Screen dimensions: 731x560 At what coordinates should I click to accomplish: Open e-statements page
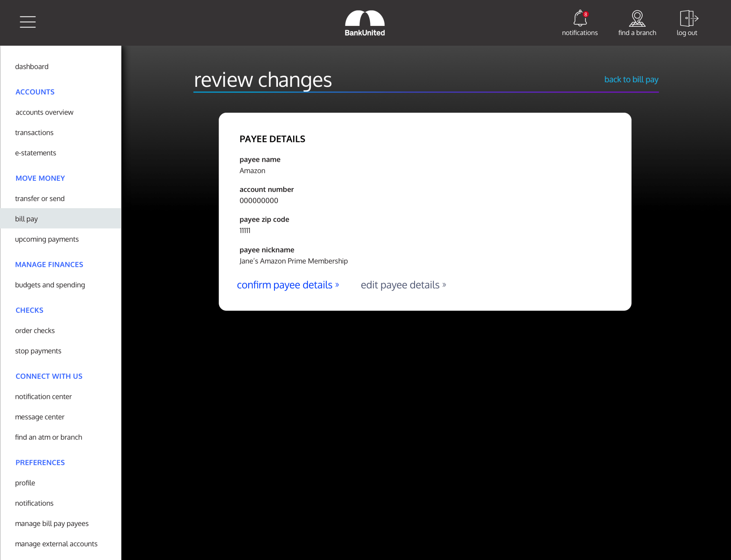36,153
